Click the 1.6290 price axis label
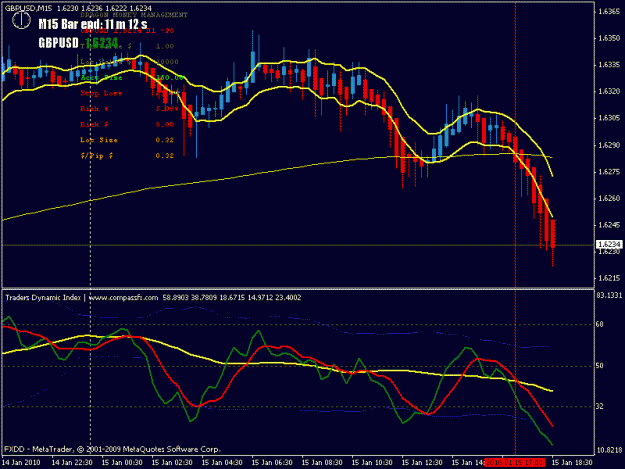The width and height of the screenshot is (625, 469). 609,145
